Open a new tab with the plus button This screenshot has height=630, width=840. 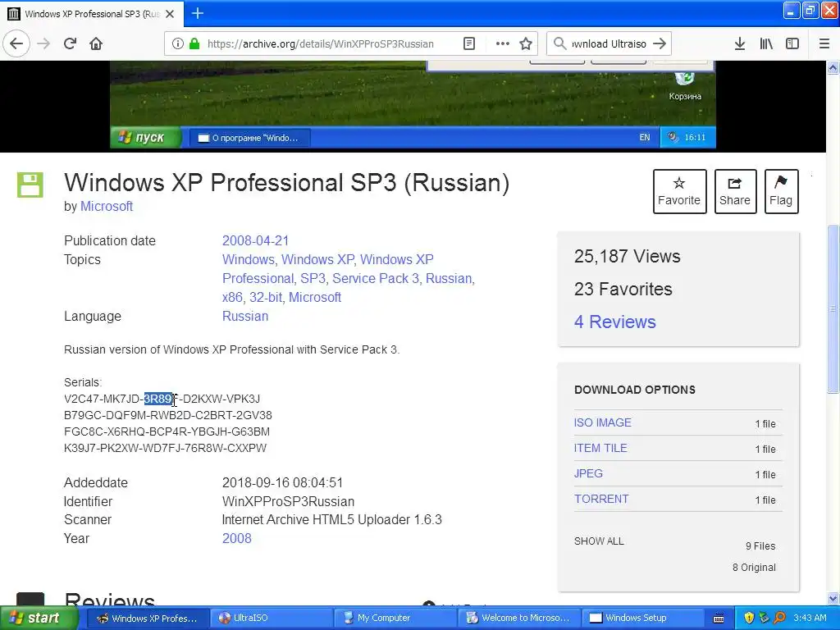tap(197, 13)
